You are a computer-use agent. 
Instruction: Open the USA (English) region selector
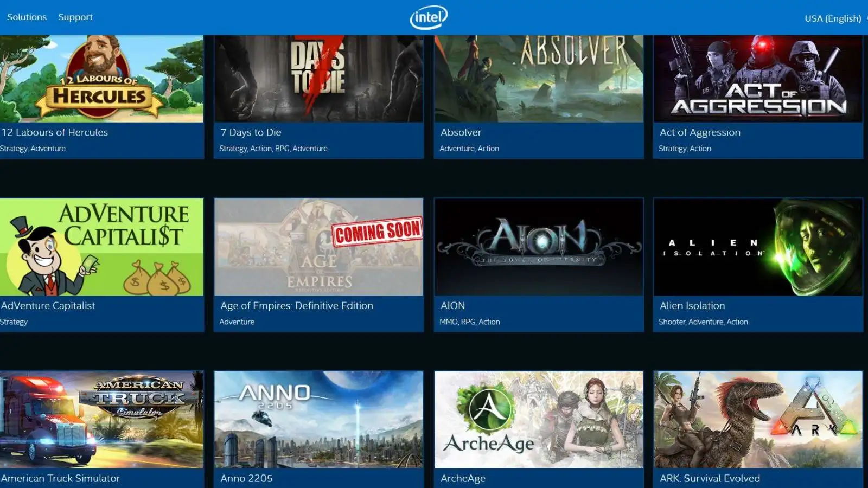coord(832,18)
